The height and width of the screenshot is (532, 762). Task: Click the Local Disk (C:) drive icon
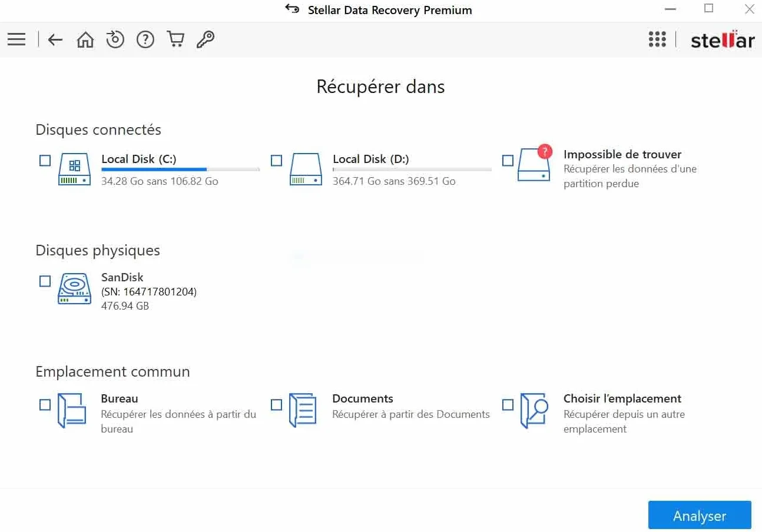pyautogui.click(x=75, y=169)
